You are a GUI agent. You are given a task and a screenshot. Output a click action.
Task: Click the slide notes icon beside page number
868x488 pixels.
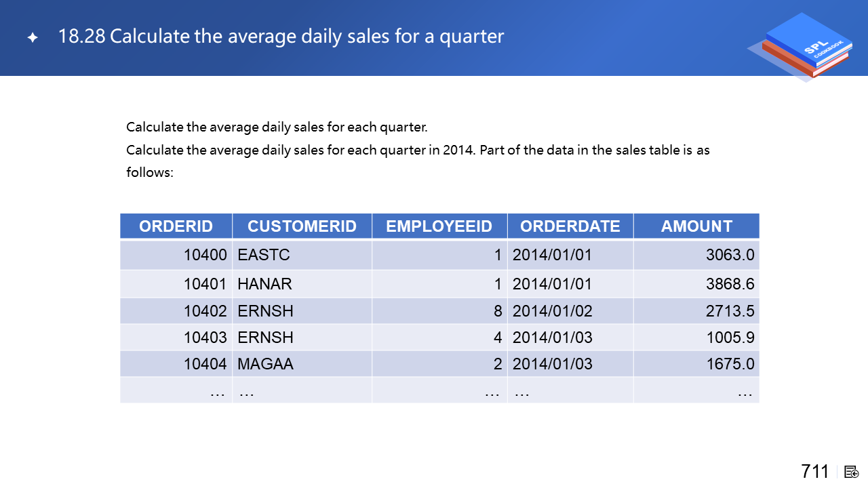coord(852,472)
